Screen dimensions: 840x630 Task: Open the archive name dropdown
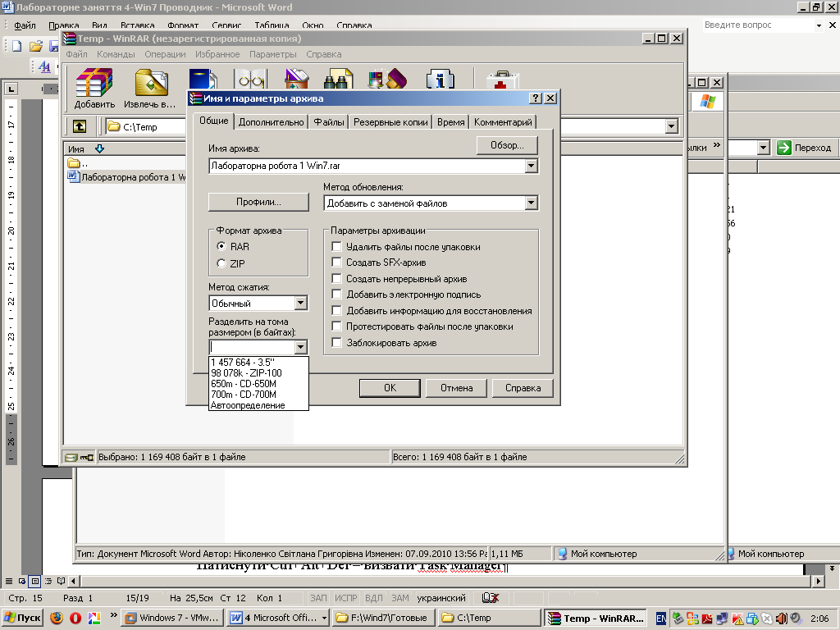531,166
